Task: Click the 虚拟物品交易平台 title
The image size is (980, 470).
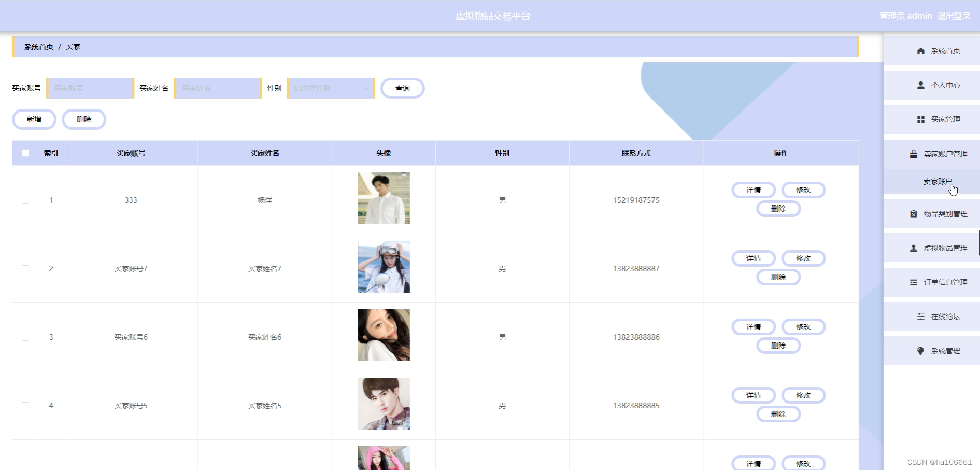Action: (493, 16)
